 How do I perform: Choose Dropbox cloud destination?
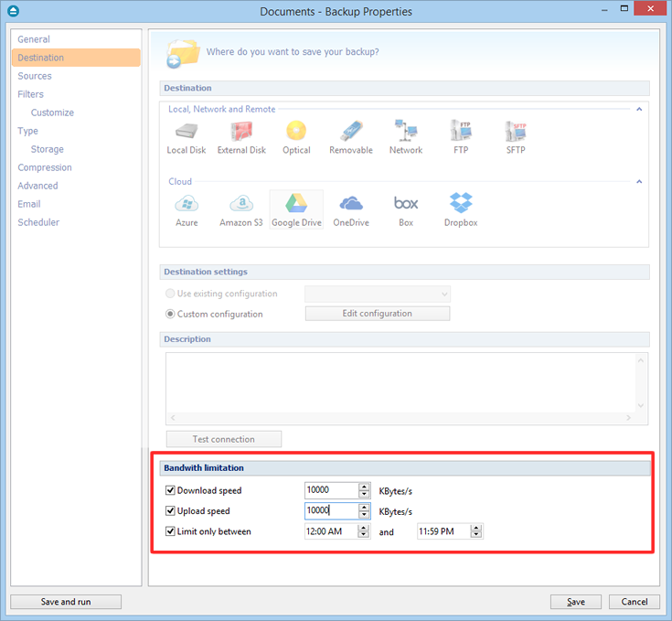461,210
